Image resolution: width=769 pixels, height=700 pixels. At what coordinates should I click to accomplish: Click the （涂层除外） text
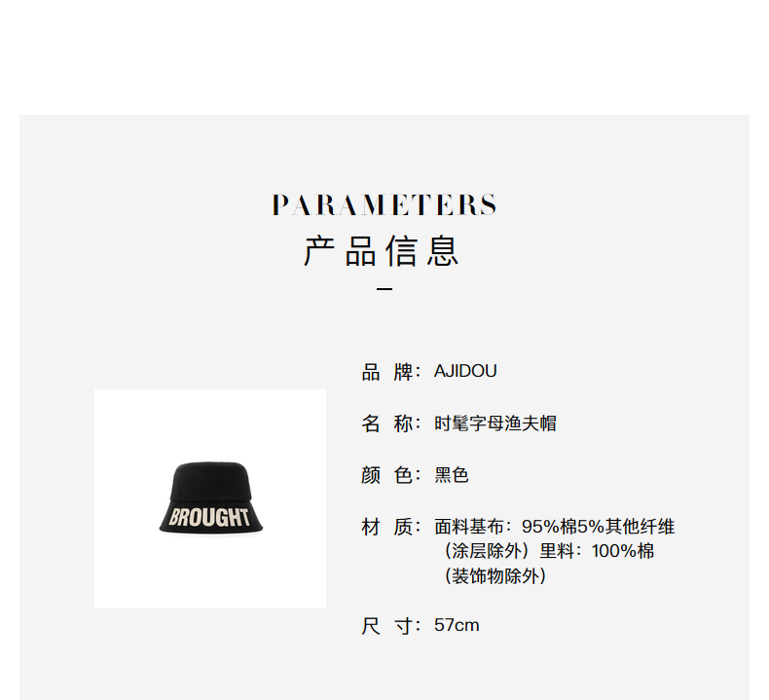487,551
